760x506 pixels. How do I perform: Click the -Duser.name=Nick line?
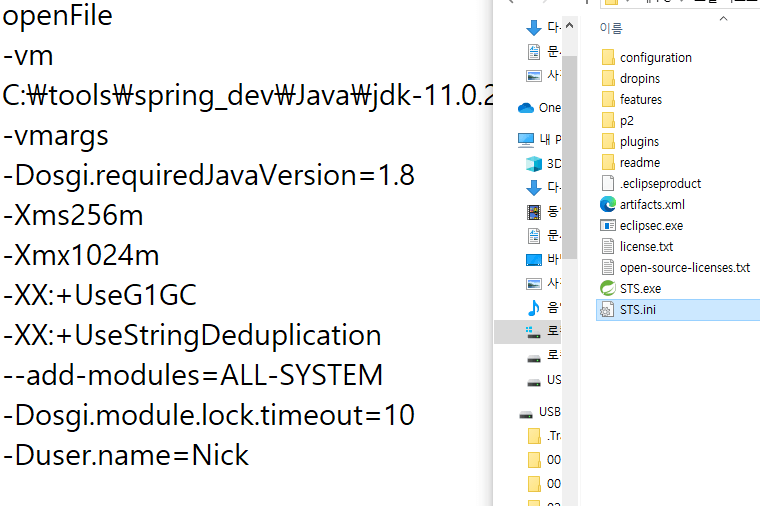point(126,456)
